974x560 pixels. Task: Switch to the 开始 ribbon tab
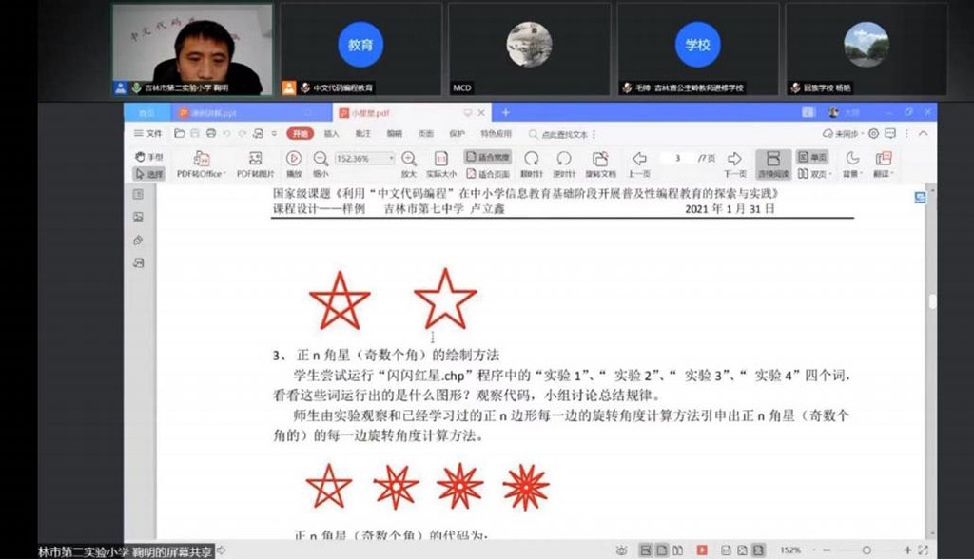coord(301,133)
